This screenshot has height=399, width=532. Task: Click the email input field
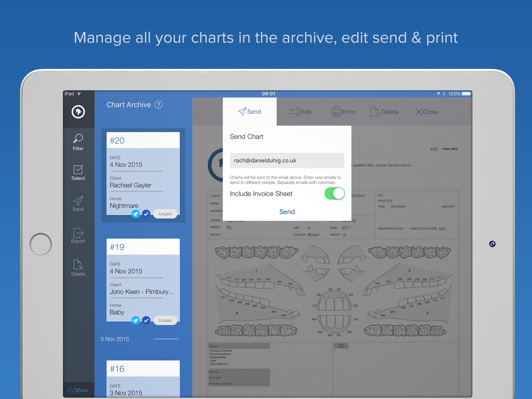(286, 160)
